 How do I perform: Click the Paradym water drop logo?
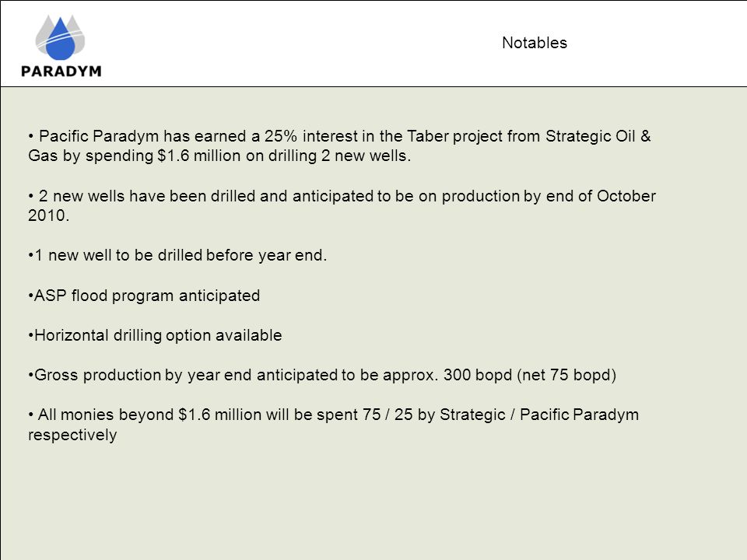pos(60,37)
